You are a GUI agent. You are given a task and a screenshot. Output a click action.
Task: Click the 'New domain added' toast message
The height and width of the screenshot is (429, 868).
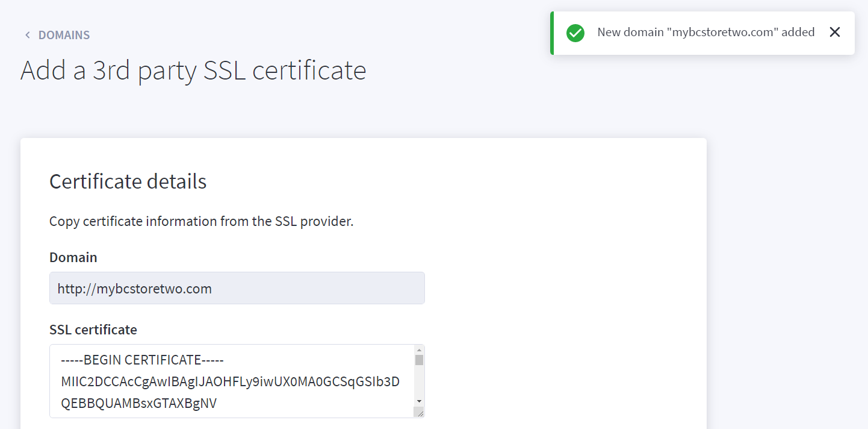(705, 33)
